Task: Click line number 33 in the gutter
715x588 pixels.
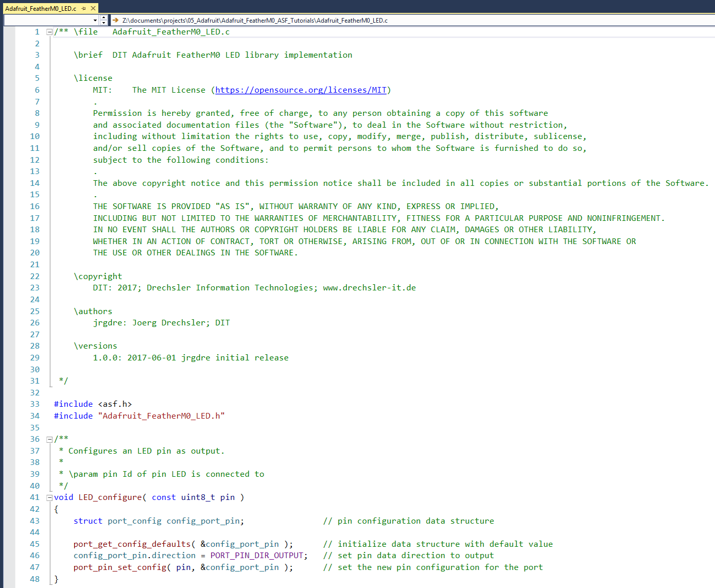Action: [x=34, y=404]
